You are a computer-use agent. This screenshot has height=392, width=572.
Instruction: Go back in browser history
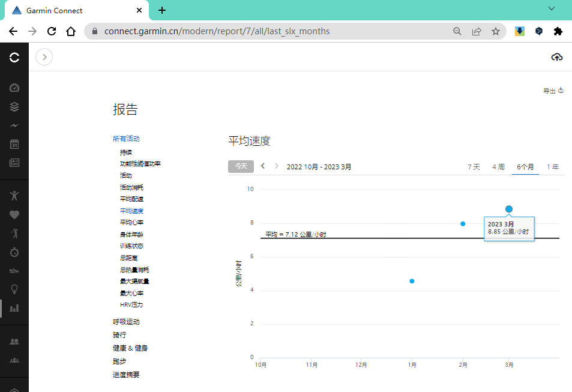(x=13, y=31)
